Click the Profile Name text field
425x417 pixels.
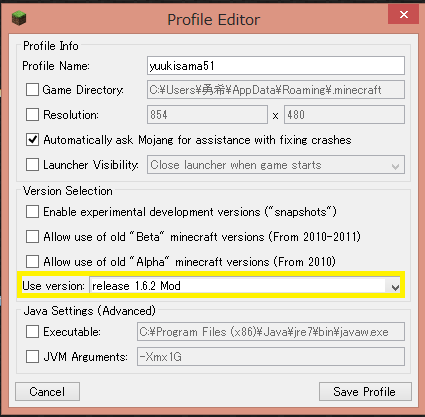pos(276,66)
